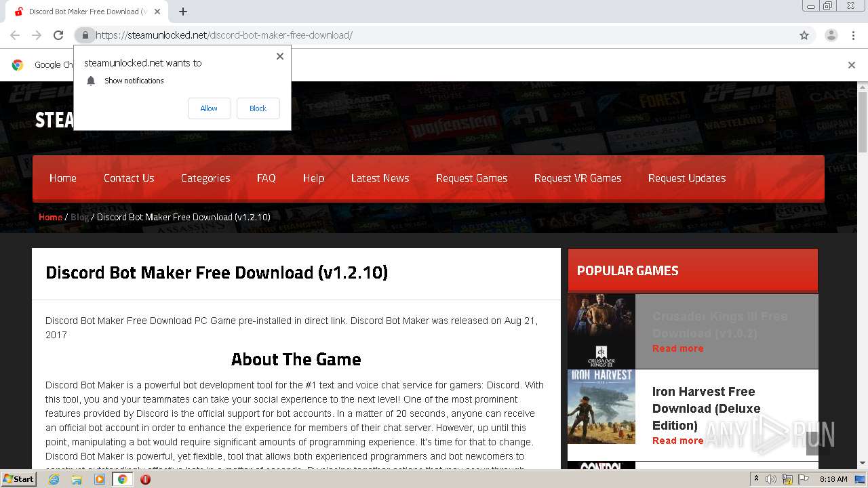Open the Contact Us menu item
The height and width of the screenshot is (488, 868).
129,178
